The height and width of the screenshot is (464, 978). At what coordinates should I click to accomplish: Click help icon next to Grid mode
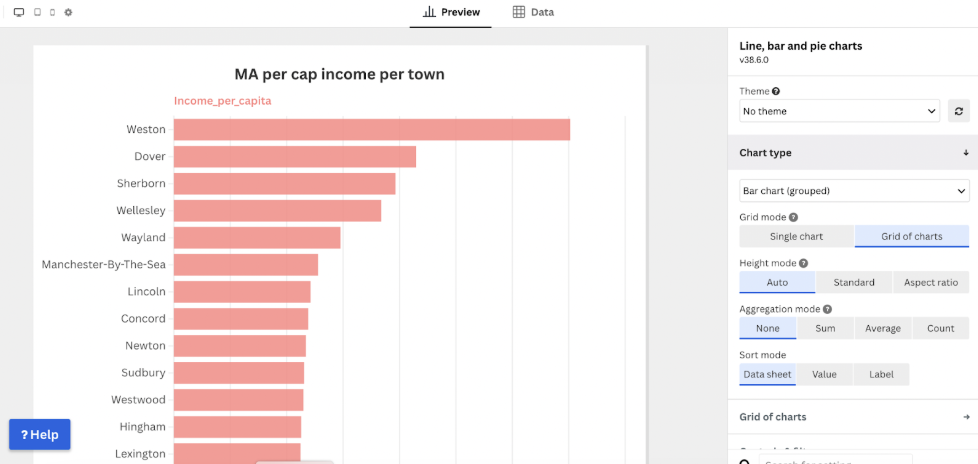click(793, 217)
